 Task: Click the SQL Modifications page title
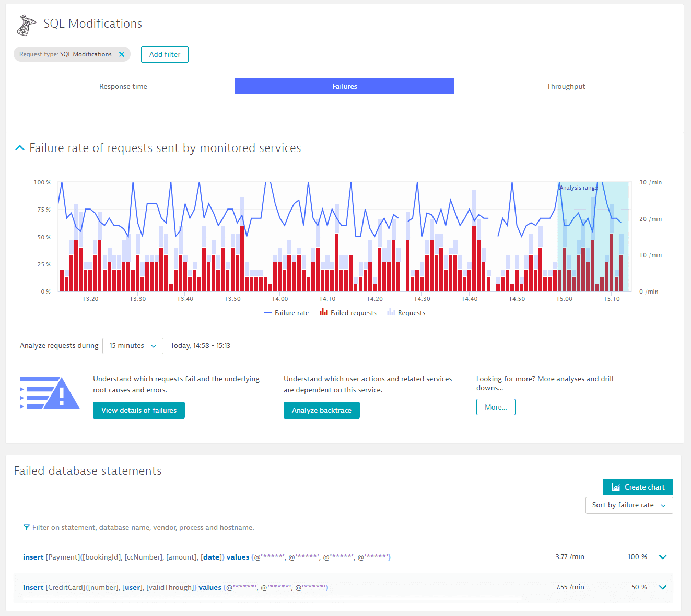(x=92, y=24)
